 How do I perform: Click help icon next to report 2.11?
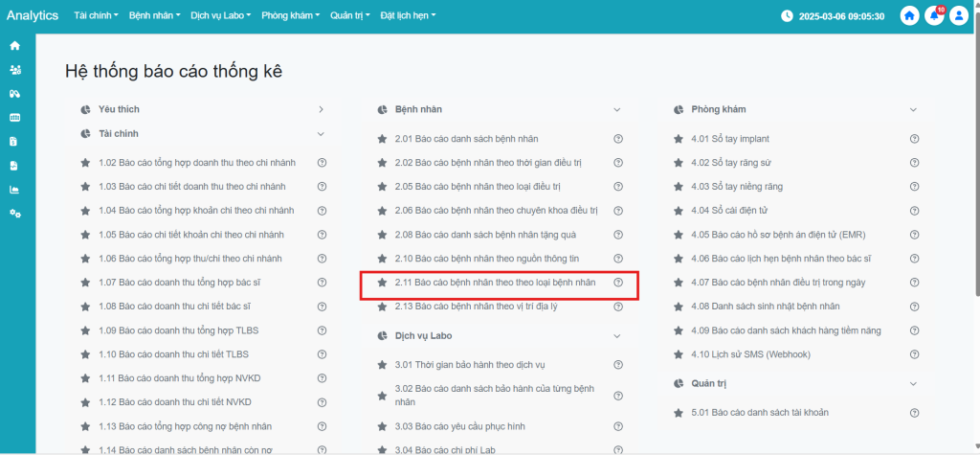pos(618,283)
